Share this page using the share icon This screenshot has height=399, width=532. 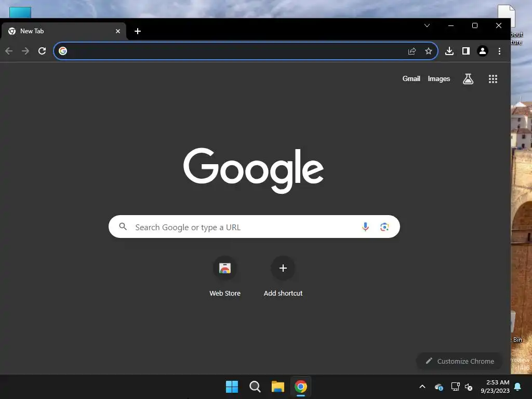coord(412,51)
